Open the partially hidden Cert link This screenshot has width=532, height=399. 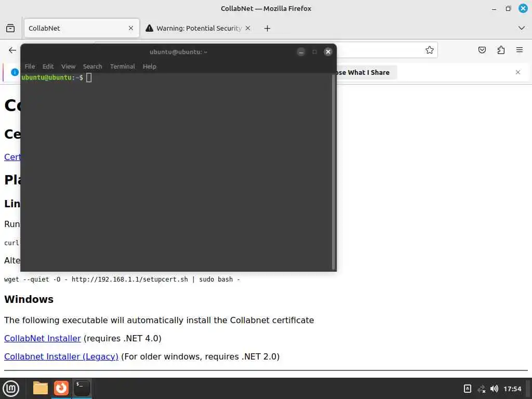12,157
